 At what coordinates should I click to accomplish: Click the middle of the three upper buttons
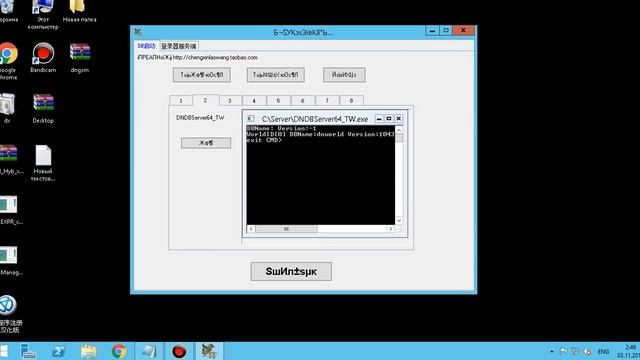coord(276,75)
